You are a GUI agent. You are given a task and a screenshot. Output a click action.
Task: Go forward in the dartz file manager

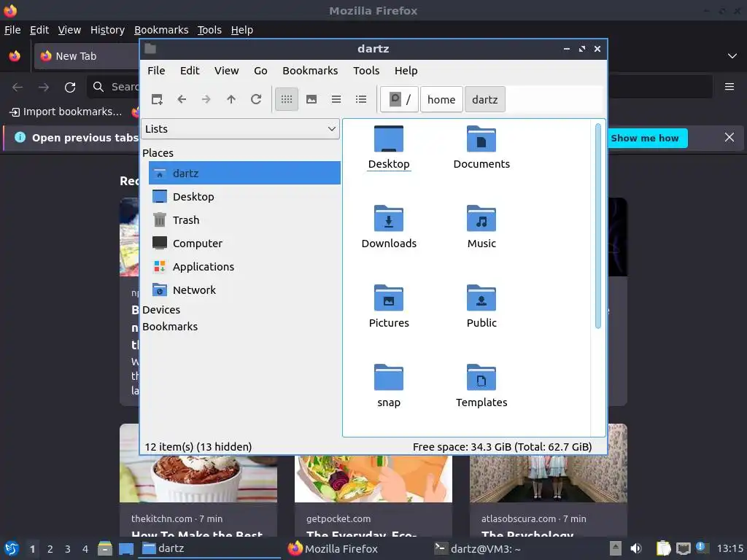pyautogui.click(x=206, y=99)
